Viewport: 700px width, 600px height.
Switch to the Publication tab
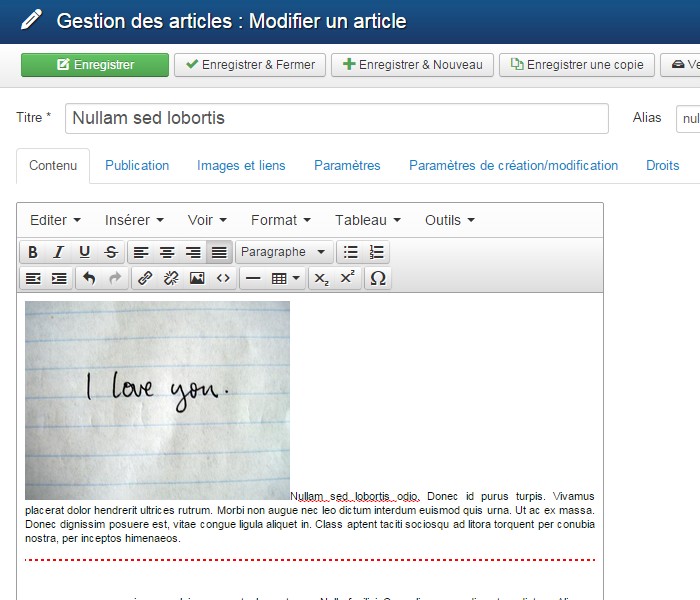coord(137,166)
